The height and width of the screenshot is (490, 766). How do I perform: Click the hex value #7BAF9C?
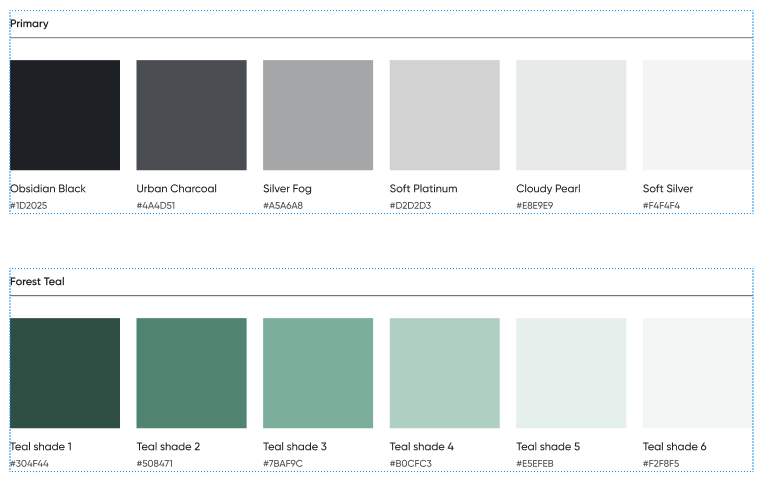[283, 464]
